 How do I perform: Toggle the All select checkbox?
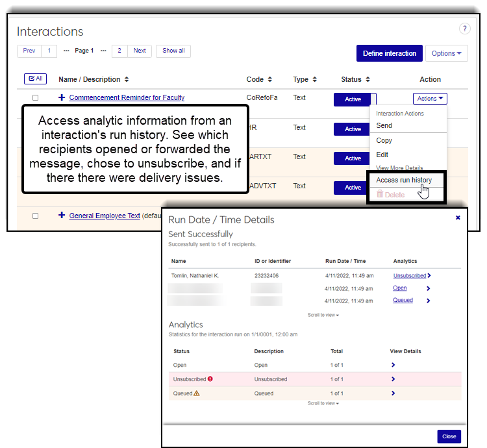click(35, 79)
